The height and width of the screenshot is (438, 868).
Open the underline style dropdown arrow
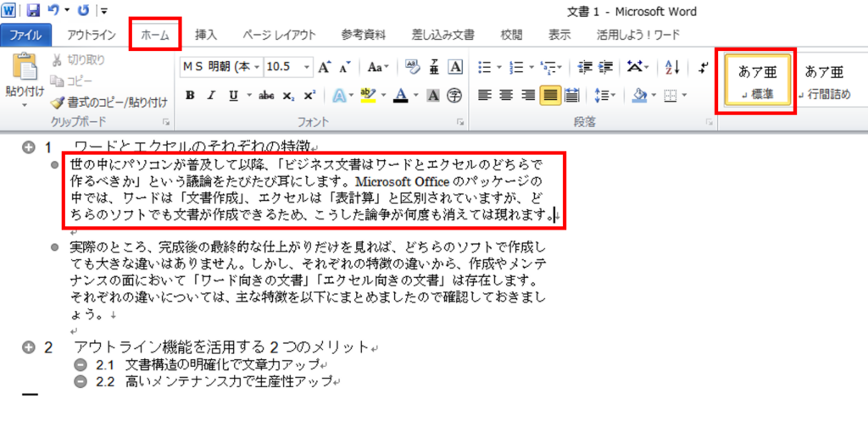point(248,95)
